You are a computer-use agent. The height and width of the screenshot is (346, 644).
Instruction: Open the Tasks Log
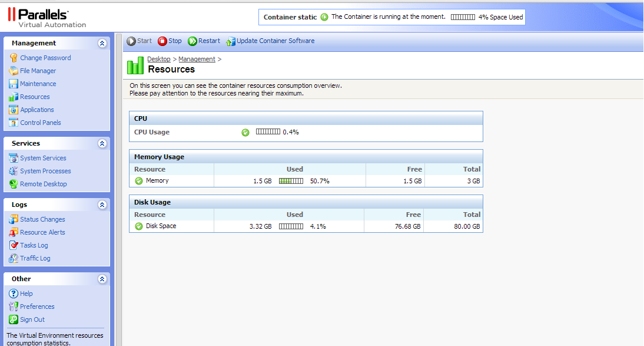coord(34,245)
